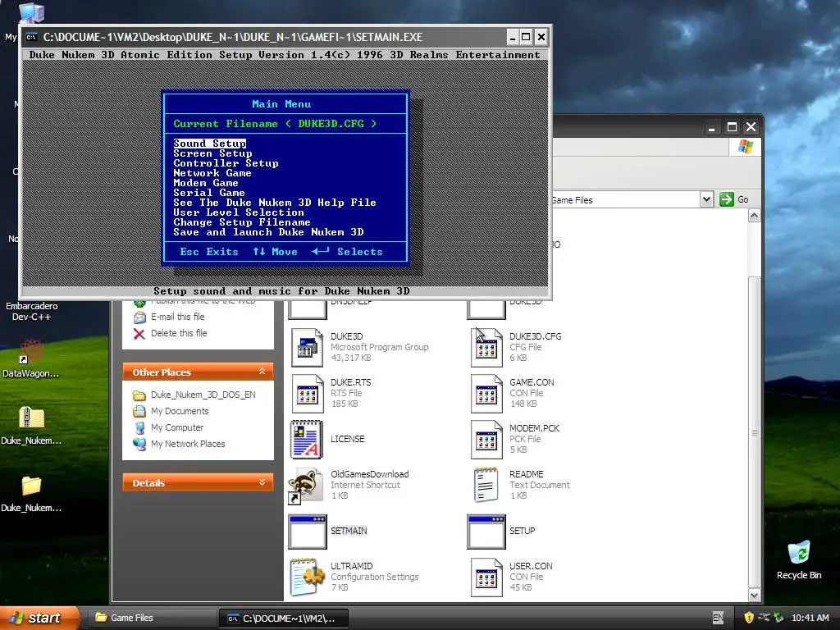The height and width of the screenshot is (630, 840).
Task: Select the DUKE.RTS file icon
Action: (x=307, y=393)
